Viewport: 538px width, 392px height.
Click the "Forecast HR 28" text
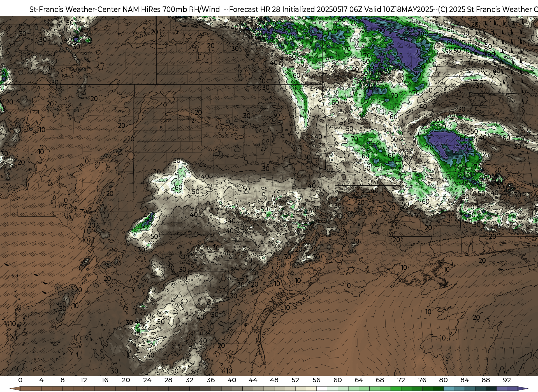[x=255, y=10]
